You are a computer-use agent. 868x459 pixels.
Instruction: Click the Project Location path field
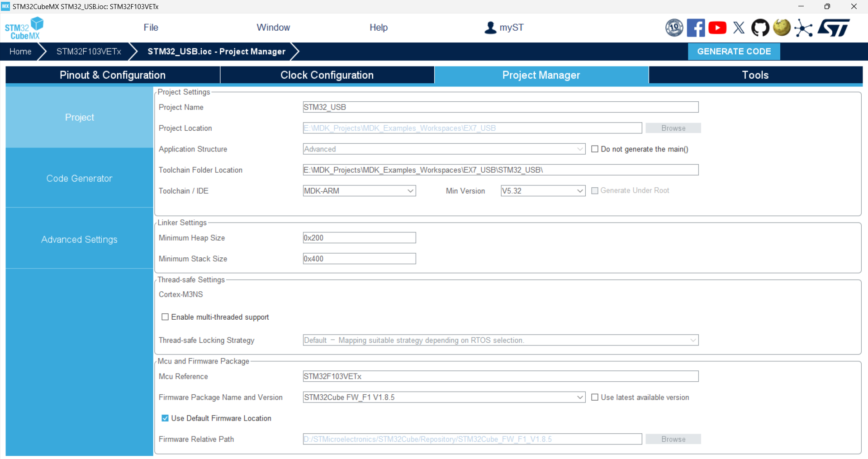click(x=472, y=128)
